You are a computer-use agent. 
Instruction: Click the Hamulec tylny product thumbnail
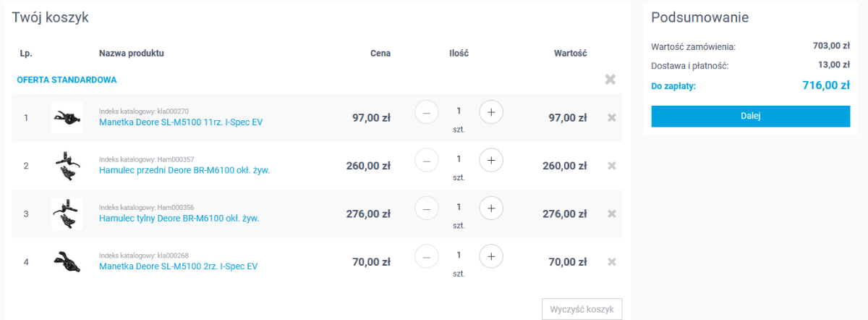click(x=66, y=214)
